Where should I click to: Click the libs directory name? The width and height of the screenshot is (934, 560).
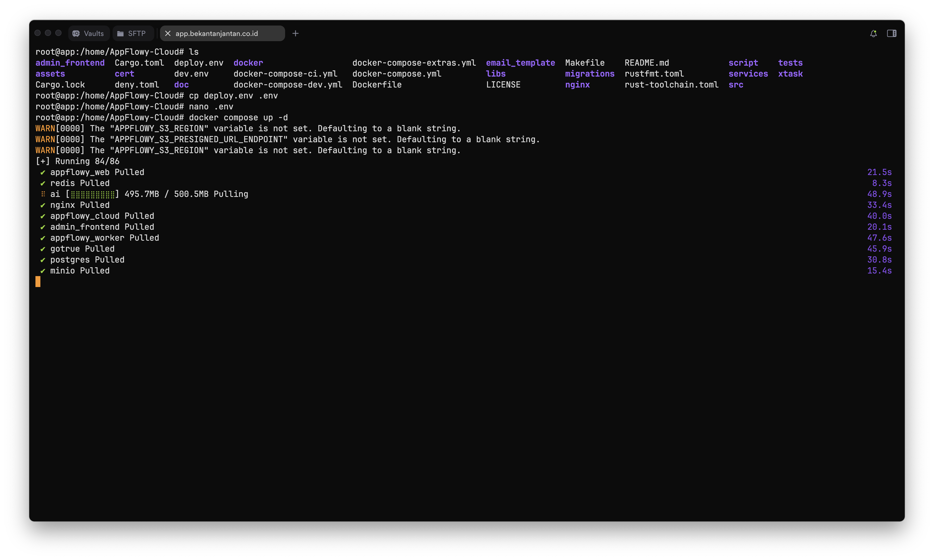[x=496, y=74]
